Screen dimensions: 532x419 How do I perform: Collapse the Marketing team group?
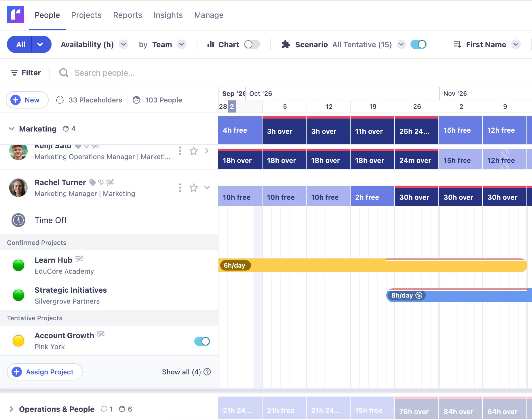tap(11, 129)
